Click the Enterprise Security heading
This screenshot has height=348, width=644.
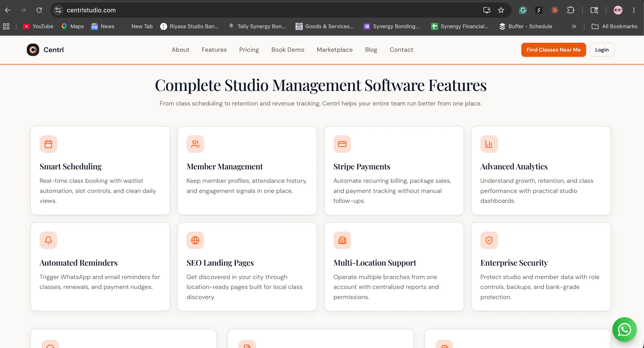coord(514,263)
